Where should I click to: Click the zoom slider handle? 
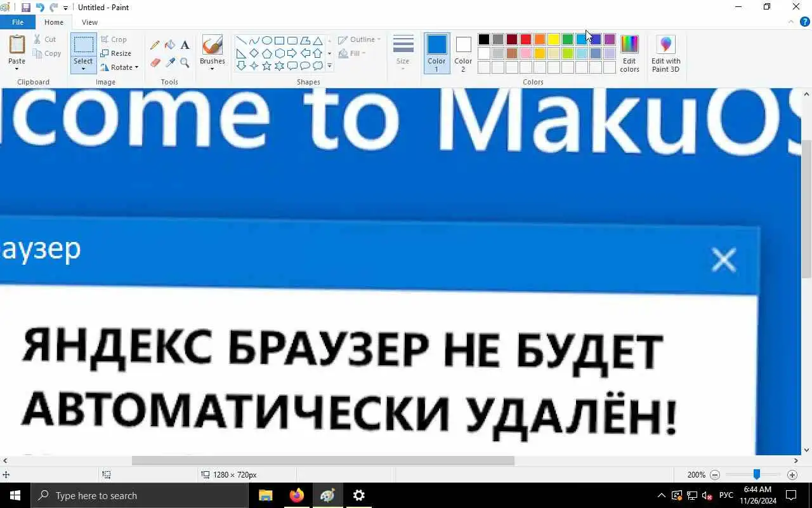tap(756, 475)
